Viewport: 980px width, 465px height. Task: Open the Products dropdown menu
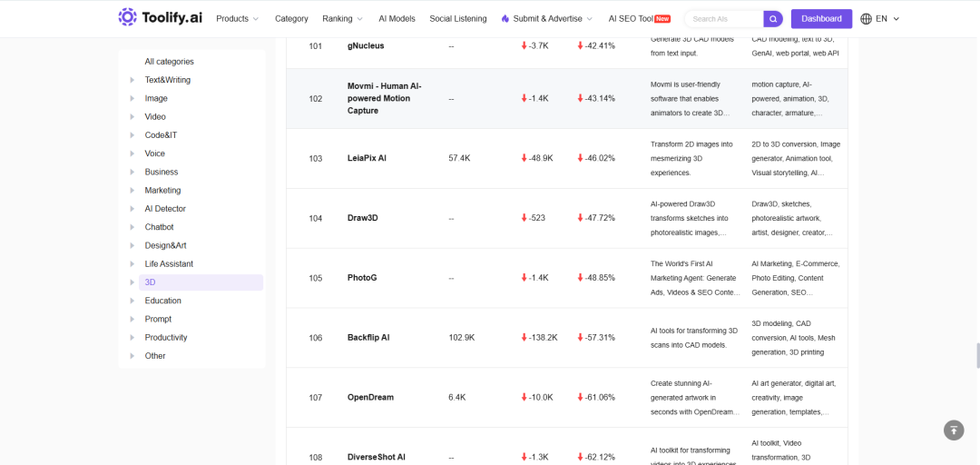pyautogui.click(x=237, y=19)
